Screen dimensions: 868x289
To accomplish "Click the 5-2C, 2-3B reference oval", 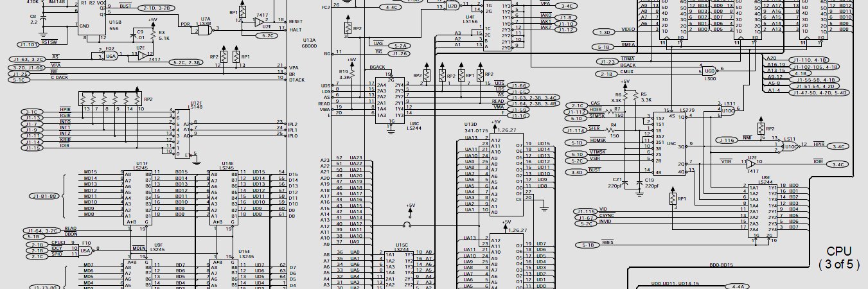I will (188, 63).
